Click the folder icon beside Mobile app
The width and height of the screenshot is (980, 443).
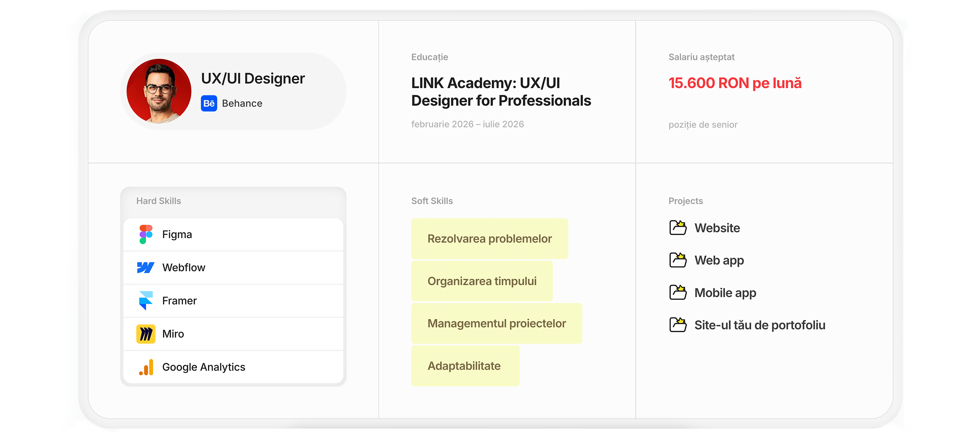pos(678,292)
